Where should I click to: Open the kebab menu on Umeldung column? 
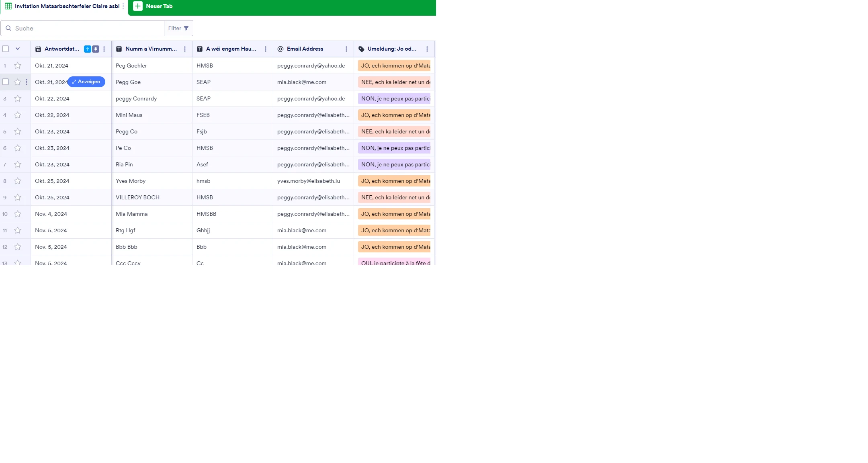(x=427, y=49)
